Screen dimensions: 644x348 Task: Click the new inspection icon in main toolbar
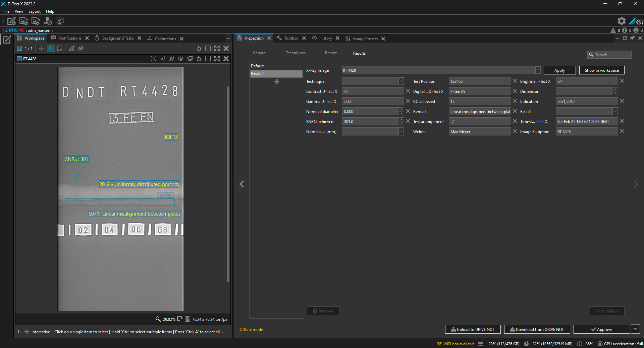11,21
